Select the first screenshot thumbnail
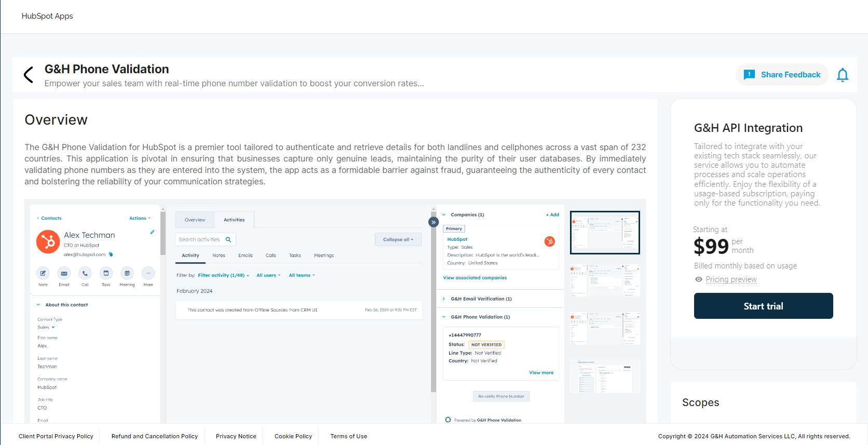The image size is (868, 445). click(x=605, y=233)
